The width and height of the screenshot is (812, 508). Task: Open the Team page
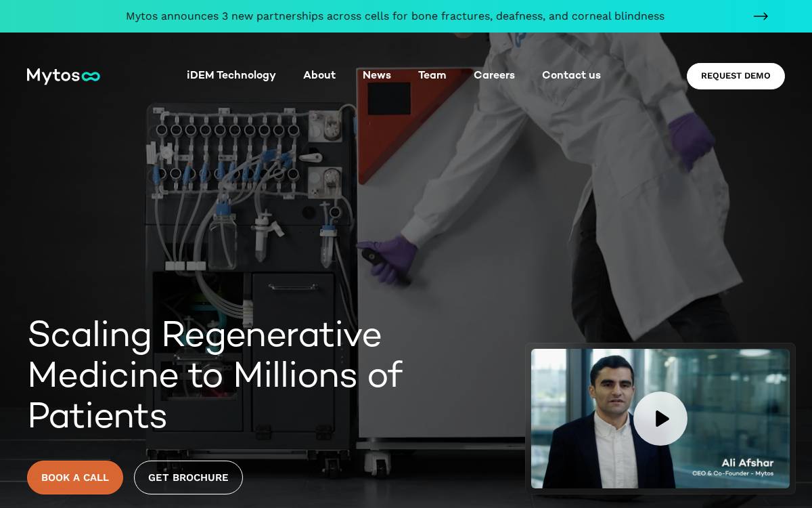[432, 75]
